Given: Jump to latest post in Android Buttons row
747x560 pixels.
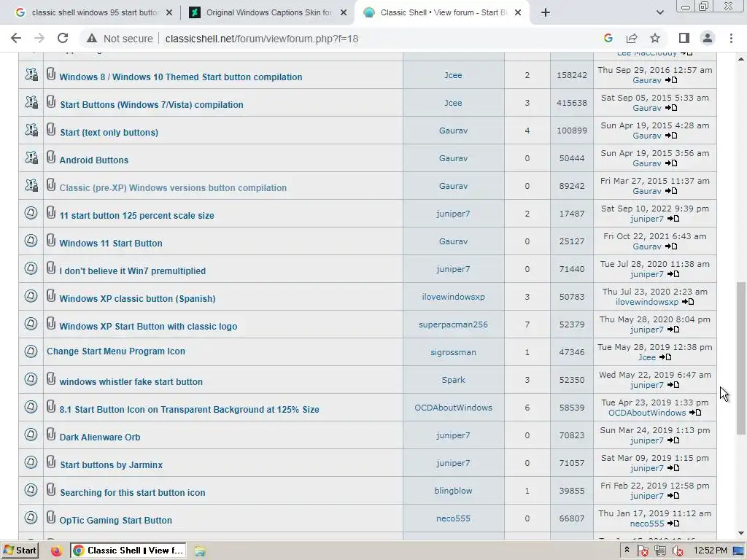Looking at the screenshot, I should click(x=671, y=163).
